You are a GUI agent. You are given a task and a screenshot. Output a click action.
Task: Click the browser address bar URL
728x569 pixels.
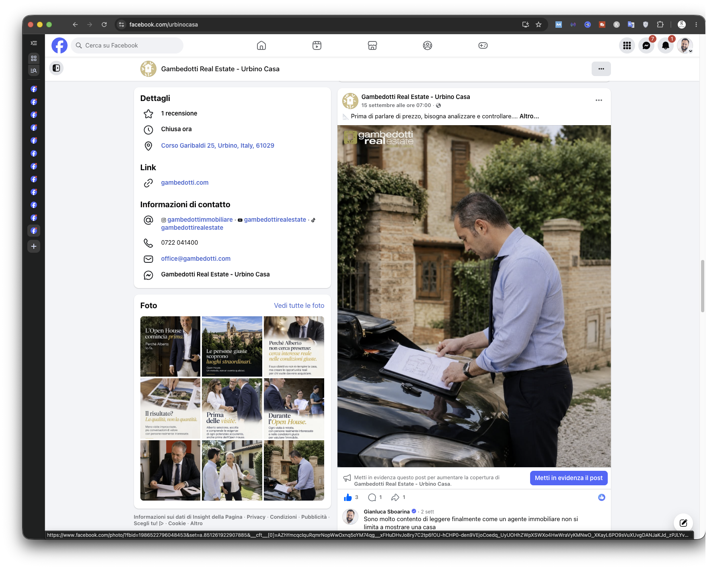point(163,25)
